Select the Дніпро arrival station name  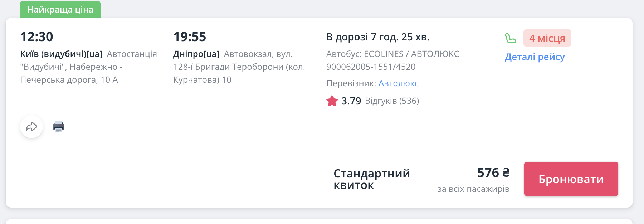[x=196, y=54]
